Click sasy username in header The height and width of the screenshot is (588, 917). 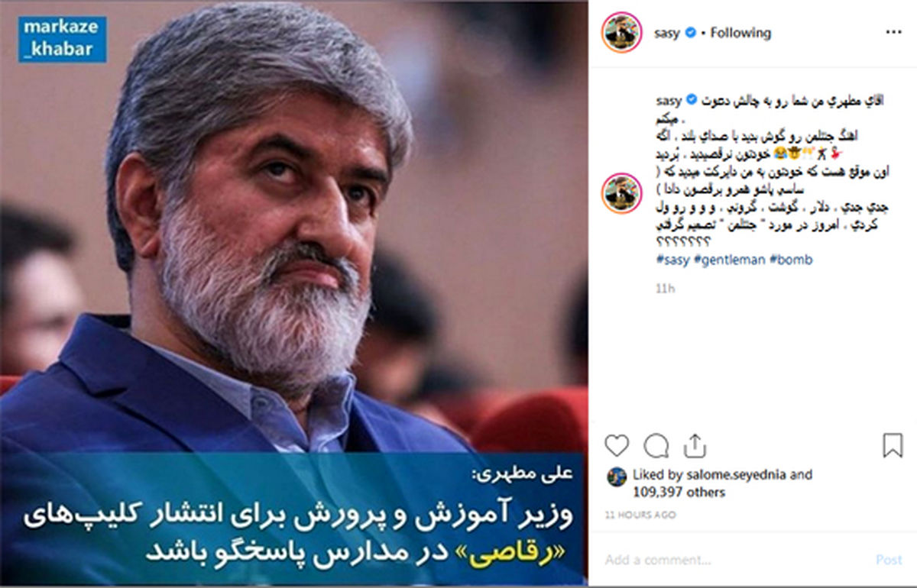(x=667, y=33)
